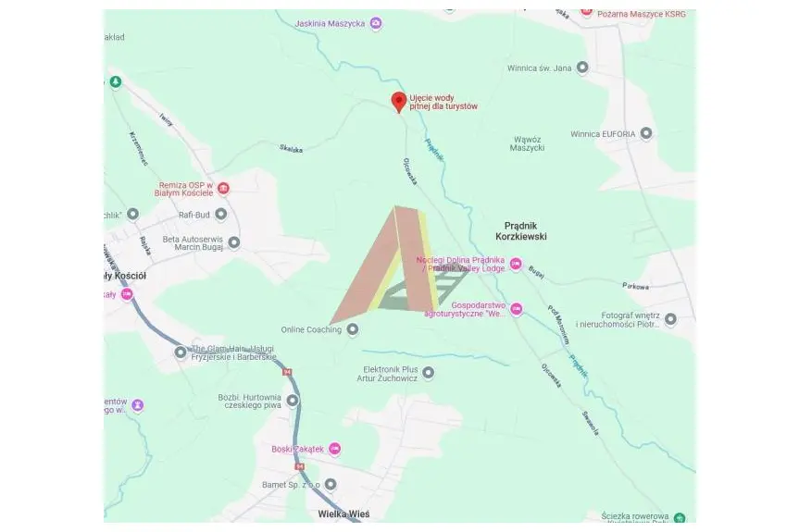Open the Bozbi Hurtownia czeskiego piwa marker
This screenshot has height=532, width=799.
tap(292, 401)
